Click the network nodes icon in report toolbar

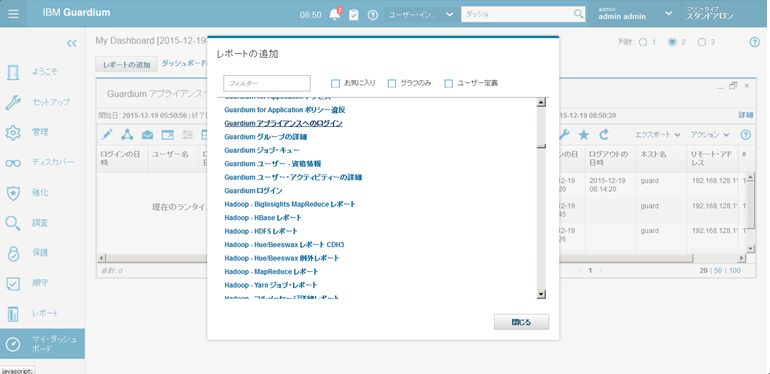point(127,134)
